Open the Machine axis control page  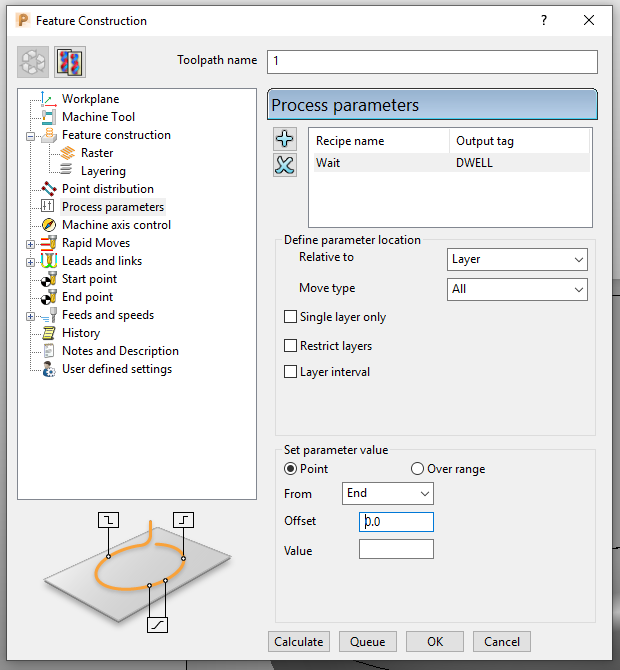[x=116, y=225]
